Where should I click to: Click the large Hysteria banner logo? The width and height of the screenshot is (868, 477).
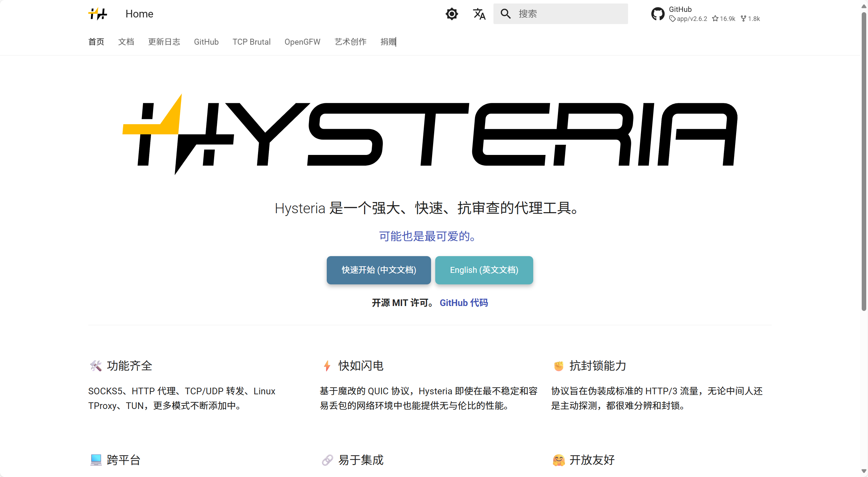coord(430,134)
